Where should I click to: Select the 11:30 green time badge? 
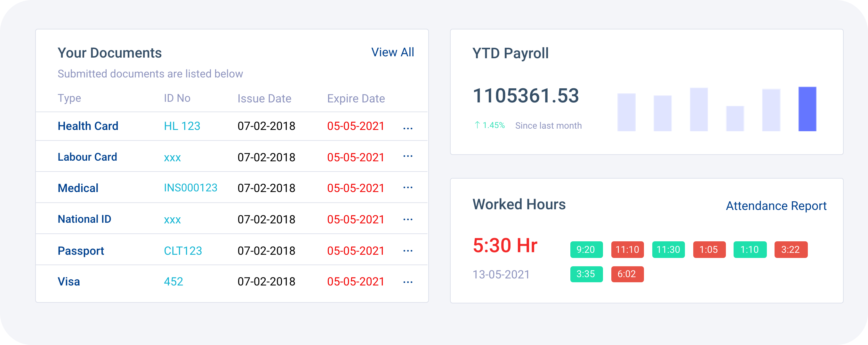pos(668,250)
